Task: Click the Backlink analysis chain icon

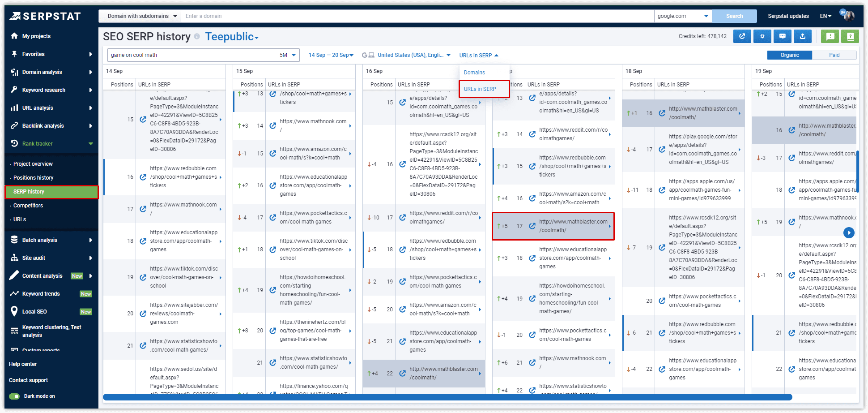Action: [14, 125]
